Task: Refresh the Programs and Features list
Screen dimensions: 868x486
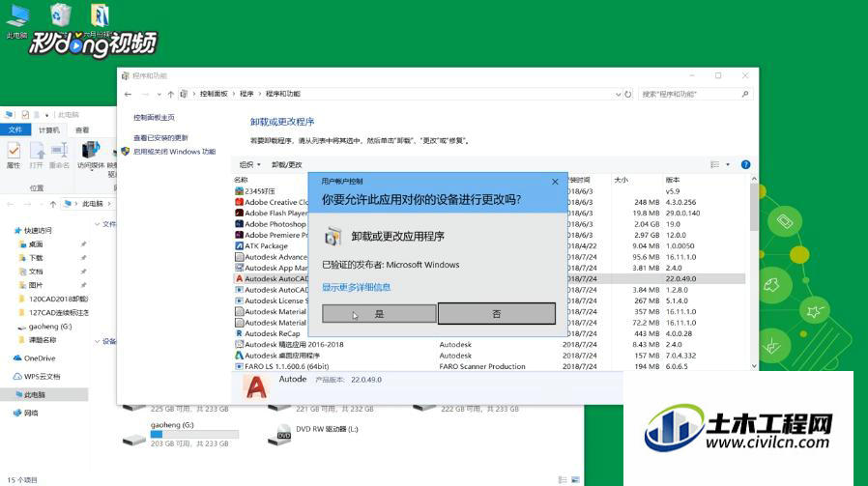Action: click(627, 94)
